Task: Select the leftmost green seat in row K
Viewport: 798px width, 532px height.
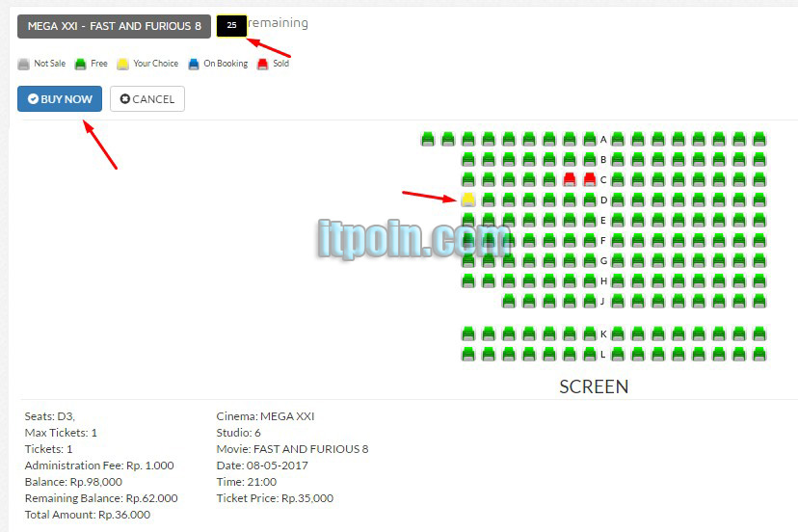Action: (468, 334)
